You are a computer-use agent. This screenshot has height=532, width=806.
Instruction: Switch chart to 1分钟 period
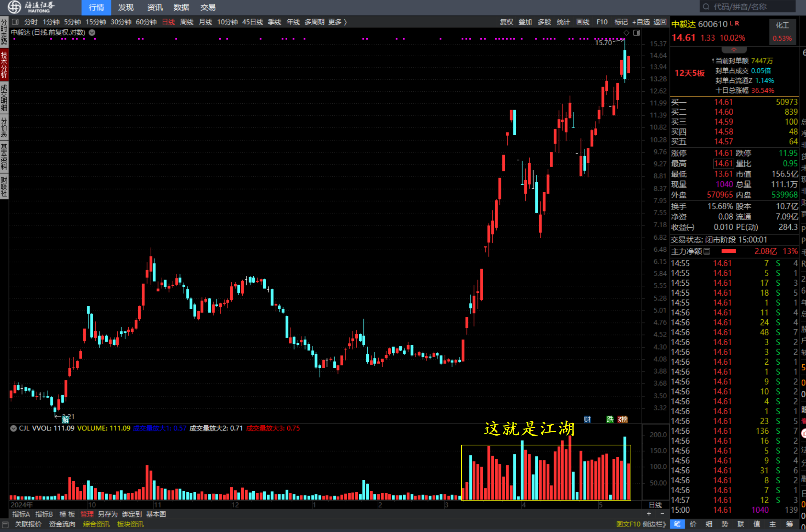pyautogui.click(x=51, y=22)
